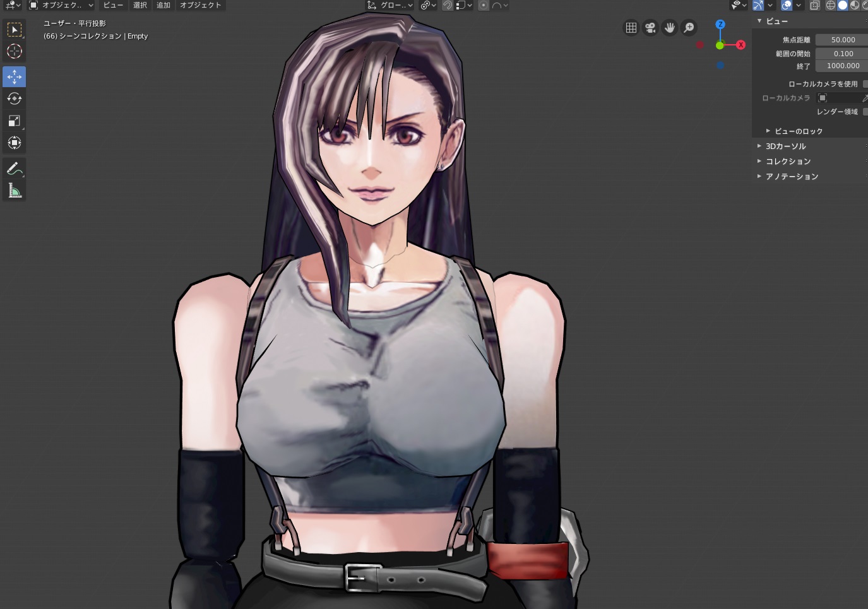Click the ローカルカメラ eyedropper icon
This screenshot has height=609, width=868.
tap(864, 98)
